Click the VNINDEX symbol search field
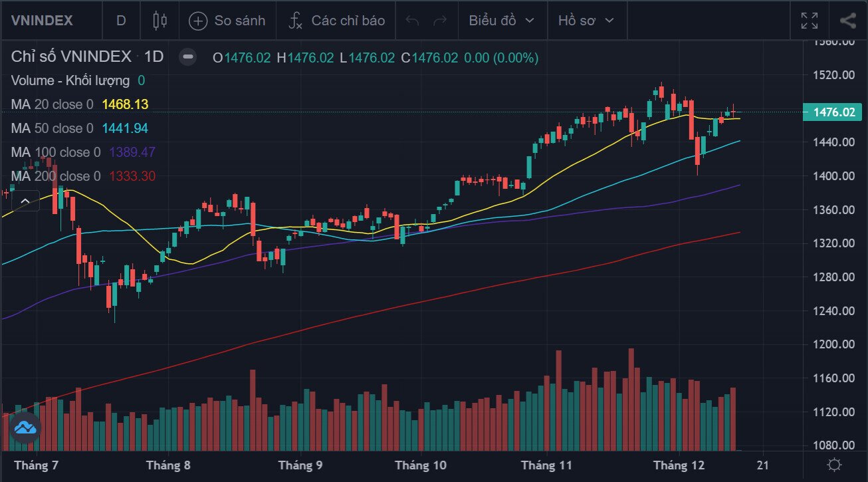 [41, 21]
